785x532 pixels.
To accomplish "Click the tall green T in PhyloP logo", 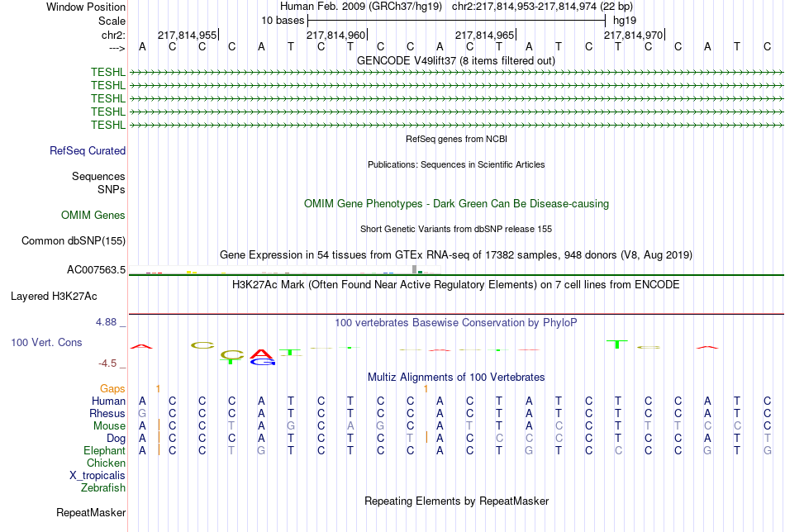I will tap(617, 344).
